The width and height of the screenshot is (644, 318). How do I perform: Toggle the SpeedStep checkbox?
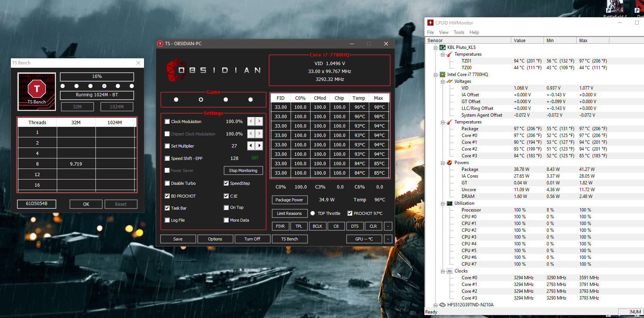(x=226, y=183)
